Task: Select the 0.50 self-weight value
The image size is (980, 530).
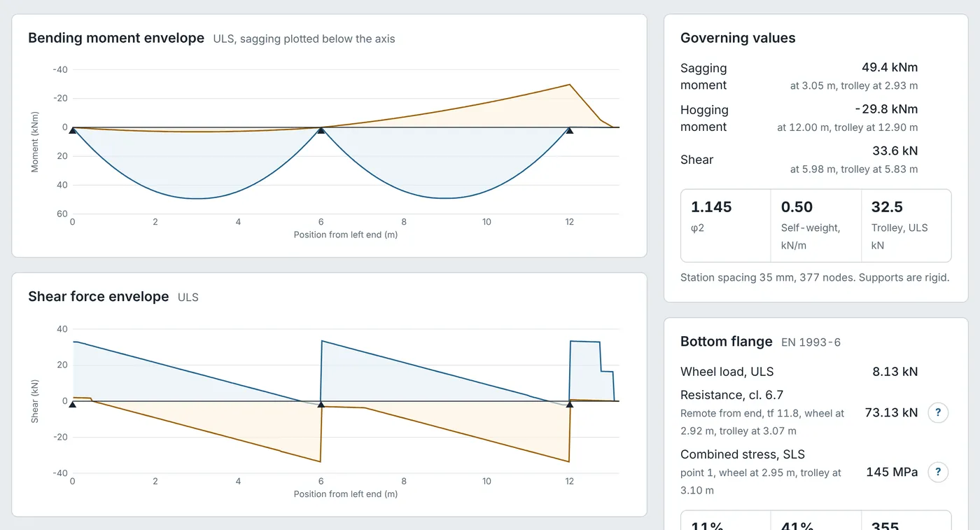Action: 797,207
